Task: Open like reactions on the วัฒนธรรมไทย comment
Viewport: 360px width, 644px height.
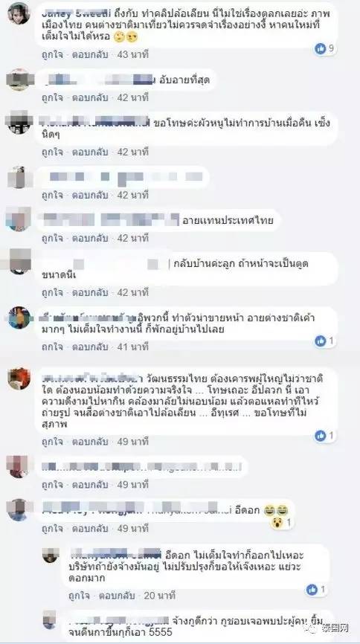Action: pos(321,436)
